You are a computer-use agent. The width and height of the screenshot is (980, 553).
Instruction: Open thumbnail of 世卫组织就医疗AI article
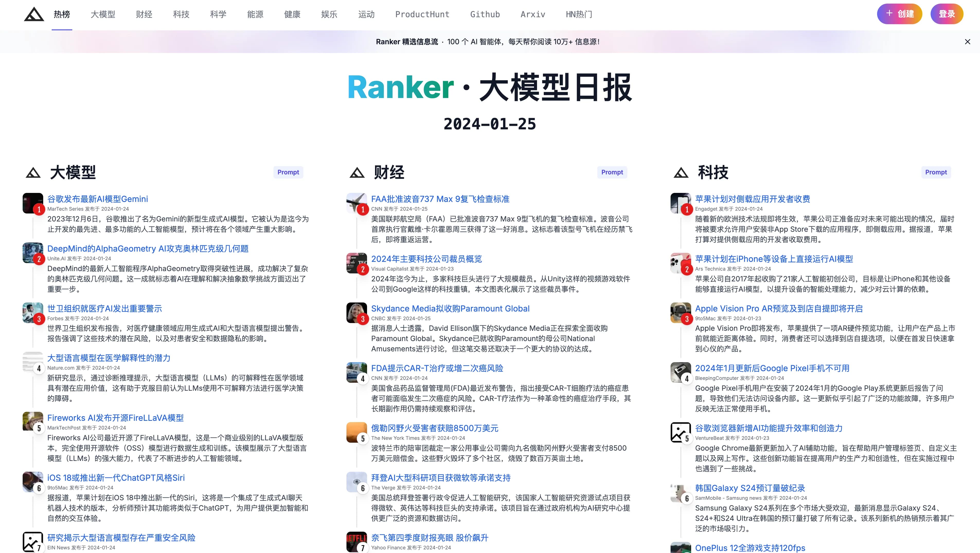tap(33, 313)
